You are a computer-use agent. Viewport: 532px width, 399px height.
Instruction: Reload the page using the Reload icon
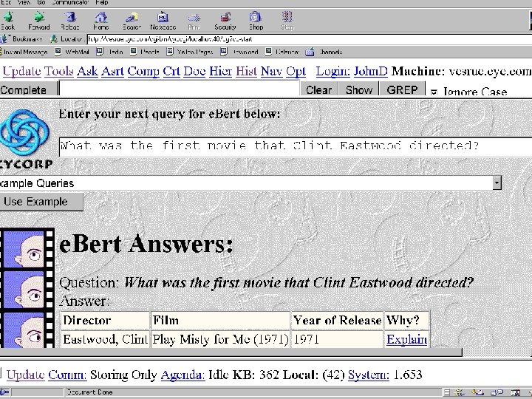pyautogui.click(x=70, y=17)
